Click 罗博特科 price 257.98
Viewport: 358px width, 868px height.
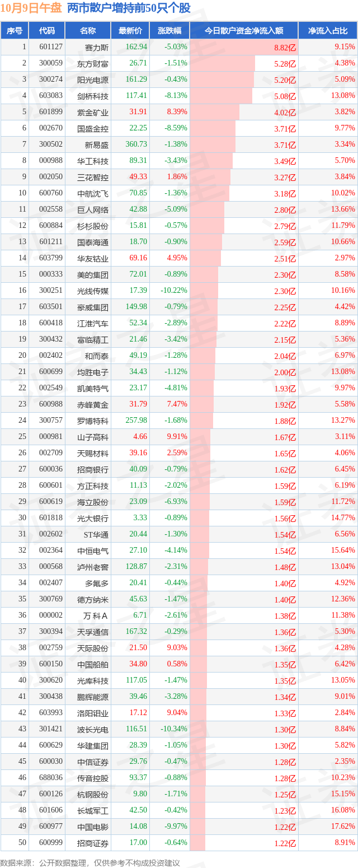coord(136,421)
